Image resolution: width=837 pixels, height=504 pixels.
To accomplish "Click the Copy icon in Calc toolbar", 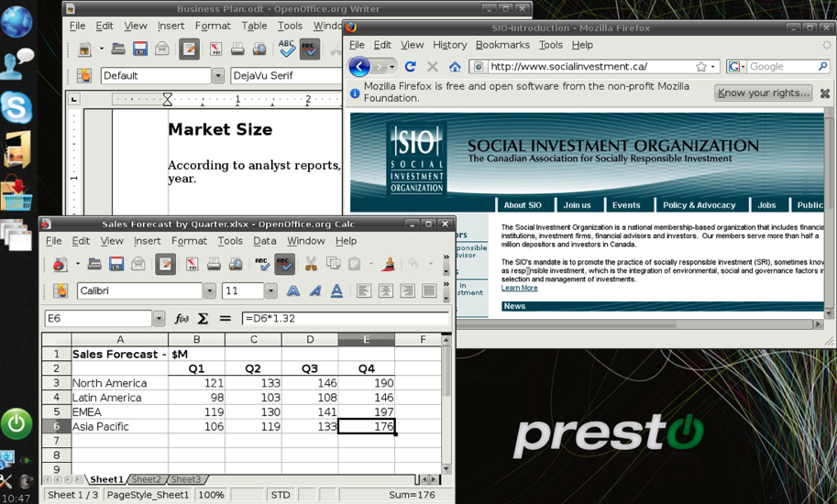I will pyautogui.click(x=333, y=264).
